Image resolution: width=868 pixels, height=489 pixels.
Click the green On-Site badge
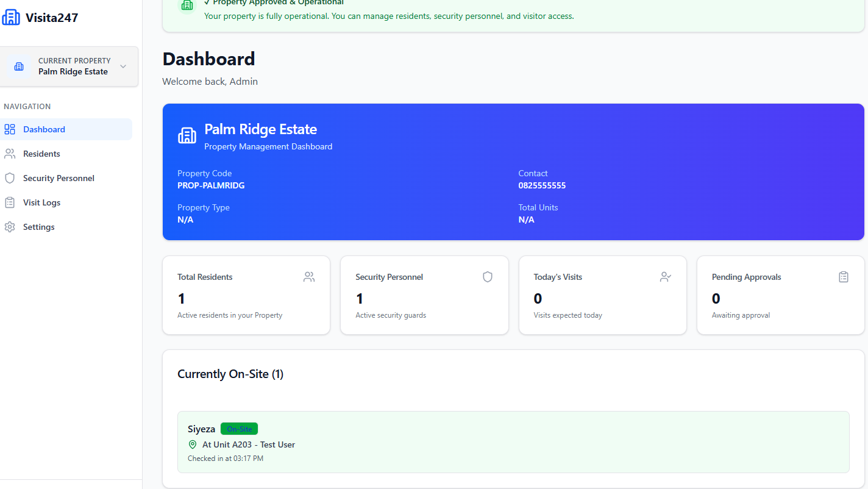239,429
